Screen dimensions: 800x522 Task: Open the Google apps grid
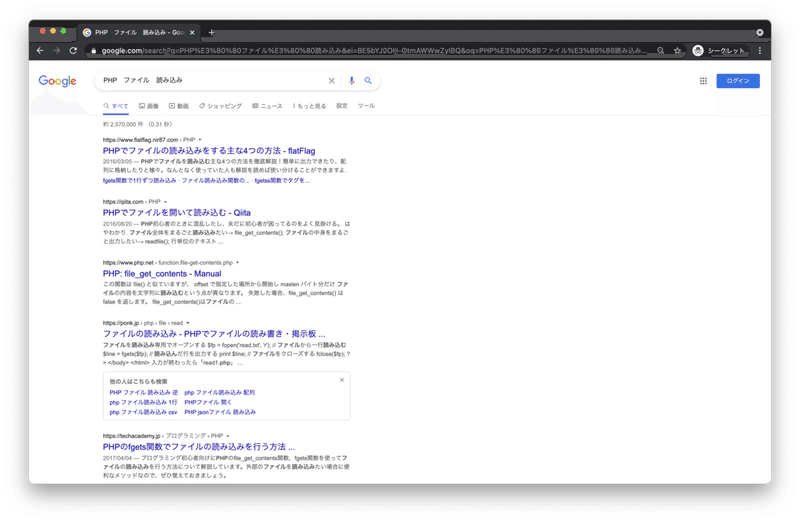point(703,81)
